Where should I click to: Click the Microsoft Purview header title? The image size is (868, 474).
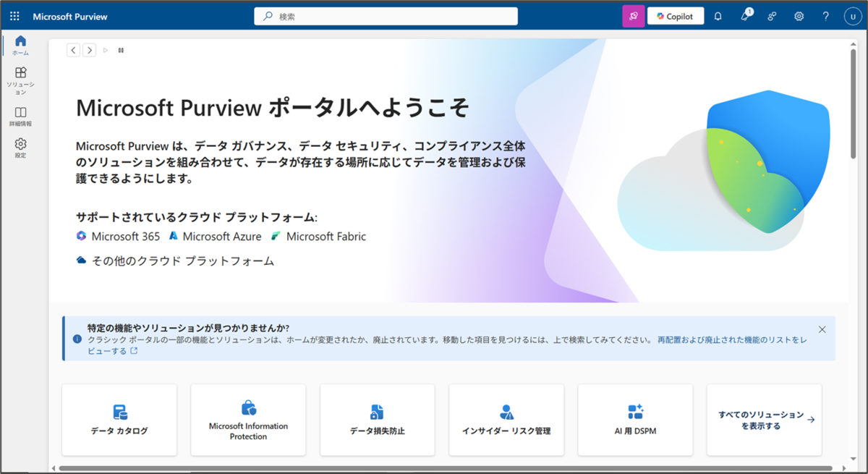69,16
